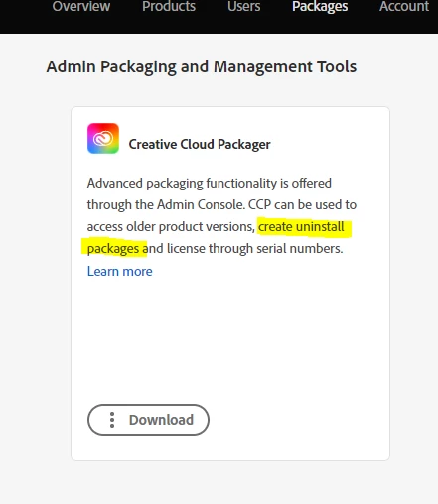Click the 'access older product versions' text

click(x=171, y=227)
